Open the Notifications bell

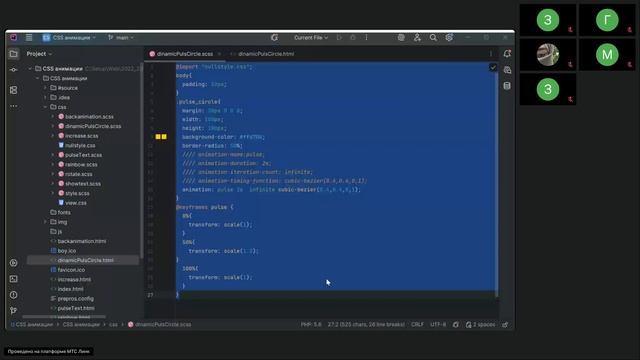click(x=507, y=53)
